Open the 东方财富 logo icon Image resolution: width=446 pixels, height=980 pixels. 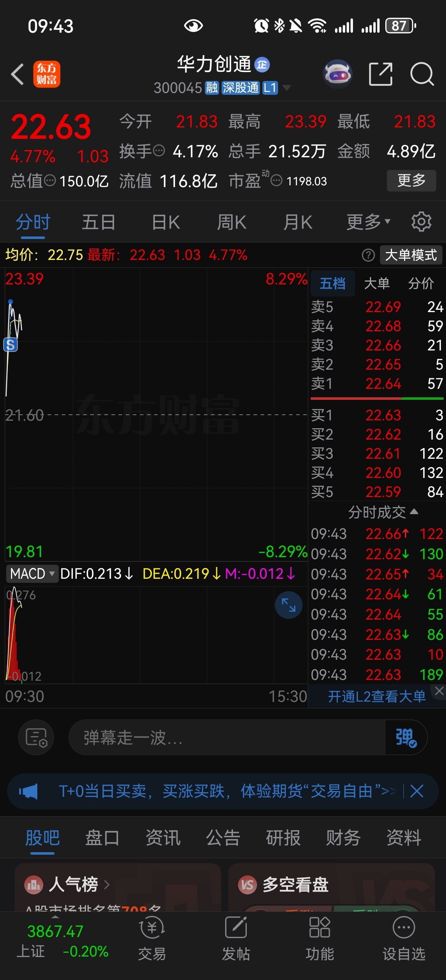(47, 74)
